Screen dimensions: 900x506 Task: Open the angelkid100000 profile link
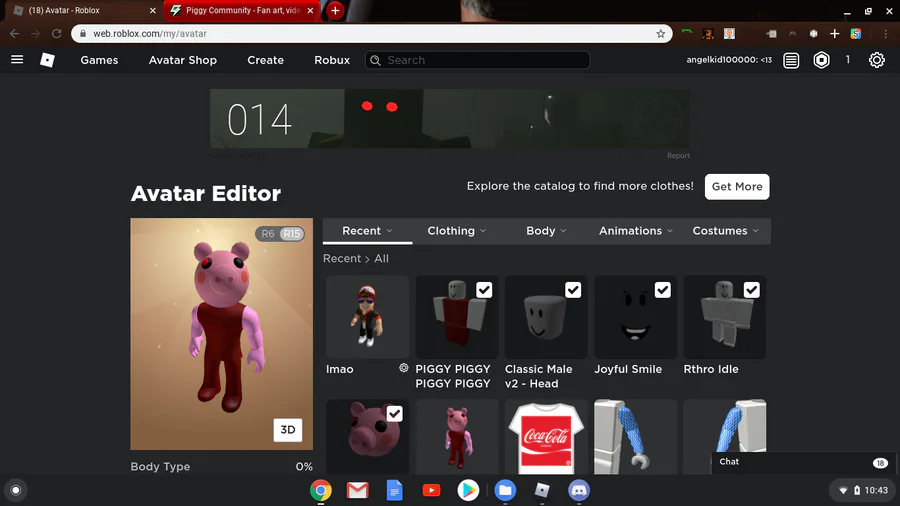point(728,60)
